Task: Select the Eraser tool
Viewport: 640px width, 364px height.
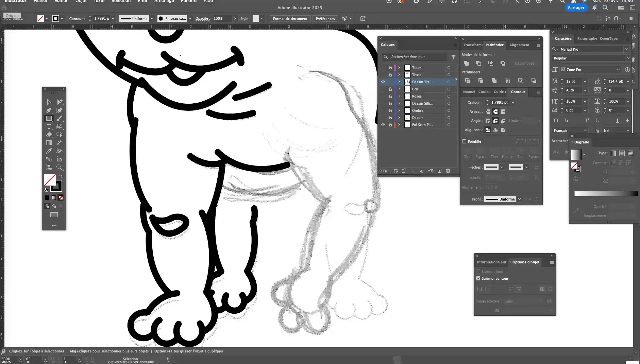Action: pyautogui.click(x=49, y=135)
